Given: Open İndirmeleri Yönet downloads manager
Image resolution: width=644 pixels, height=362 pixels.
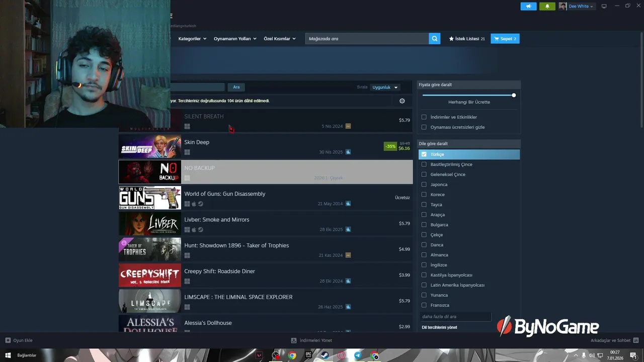Looking at the screenshot, I should 311,340.
